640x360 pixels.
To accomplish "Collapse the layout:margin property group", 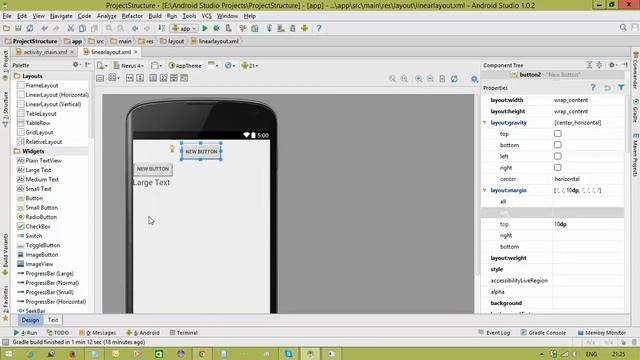I will click(484, 190).
